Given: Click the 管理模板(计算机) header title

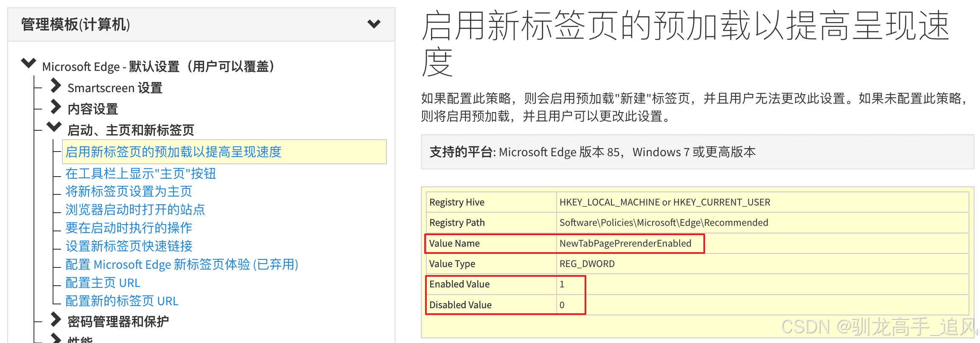Looking at the screenshot, I should [x=76, y=25].
